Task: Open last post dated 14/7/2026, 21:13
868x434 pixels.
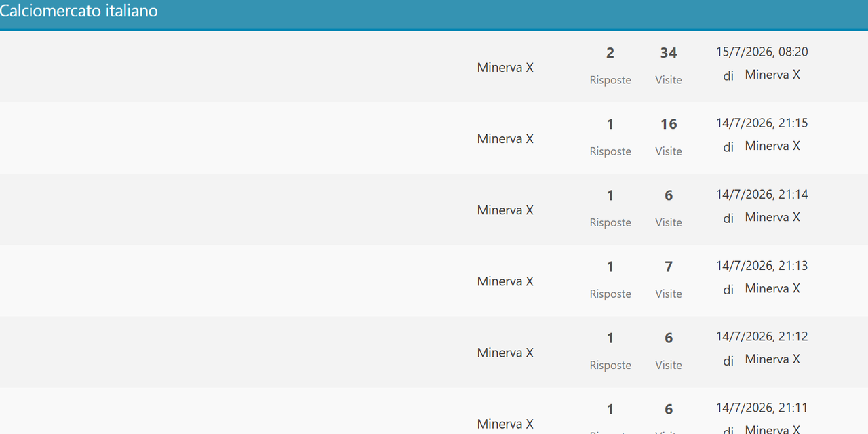Action: [x=762, y=266]
